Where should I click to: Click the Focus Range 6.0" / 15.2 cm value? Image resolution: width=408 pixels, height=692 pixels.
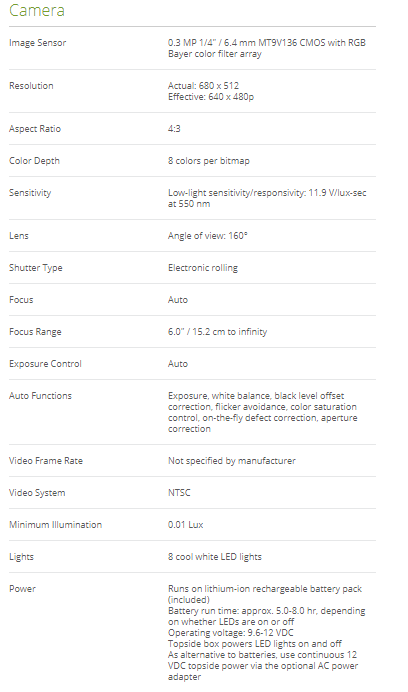tap(217, 332)
